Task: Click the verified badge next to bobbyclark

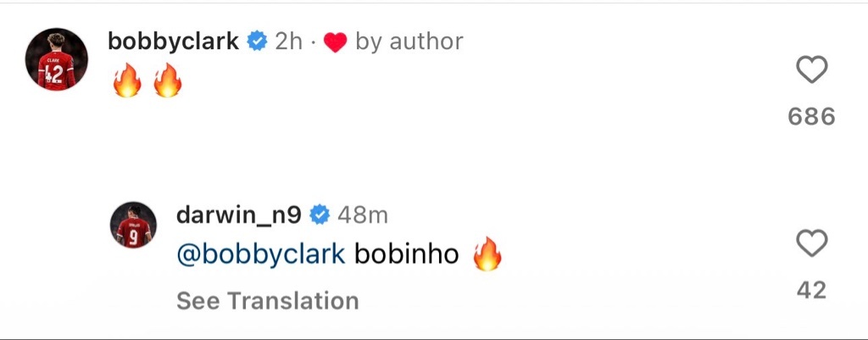Action: point(257,42)
